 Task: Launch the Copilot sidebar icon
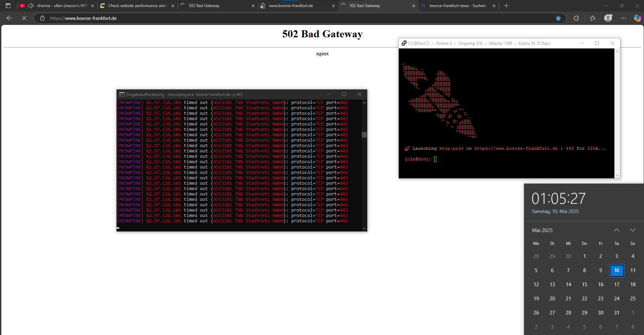[x=637, y=18]
